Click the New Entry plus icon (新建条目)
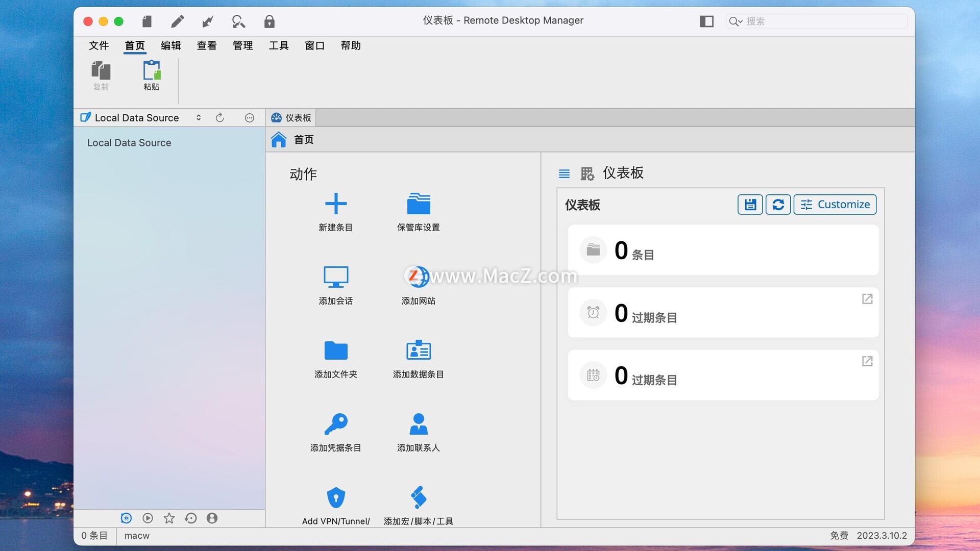 pyautogui.click(x=336, y=204)
